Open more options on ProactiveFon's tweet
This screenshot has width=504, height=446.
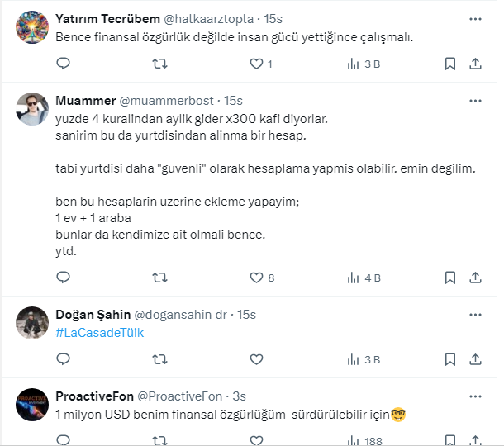(x=475, y=396)
